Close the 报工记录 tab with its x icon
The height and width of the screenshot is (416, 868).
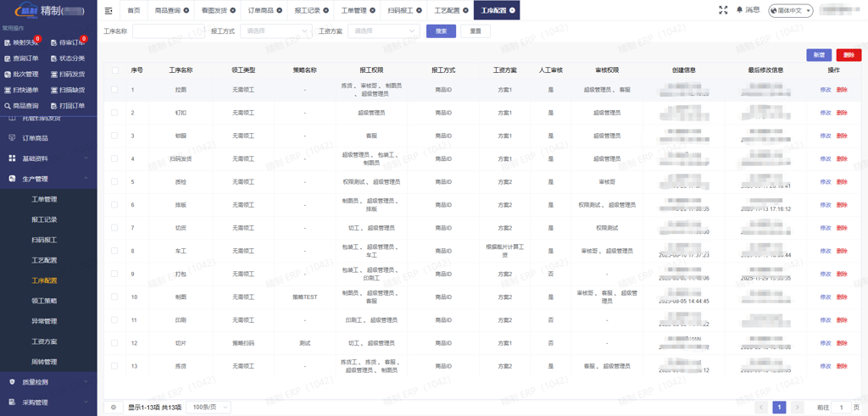(x=325, y=10)
